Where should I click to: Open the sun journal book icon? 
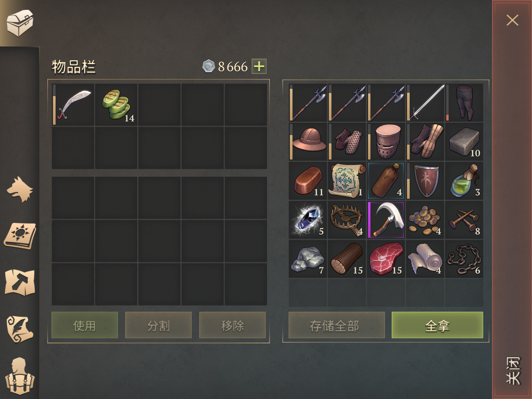20,236
